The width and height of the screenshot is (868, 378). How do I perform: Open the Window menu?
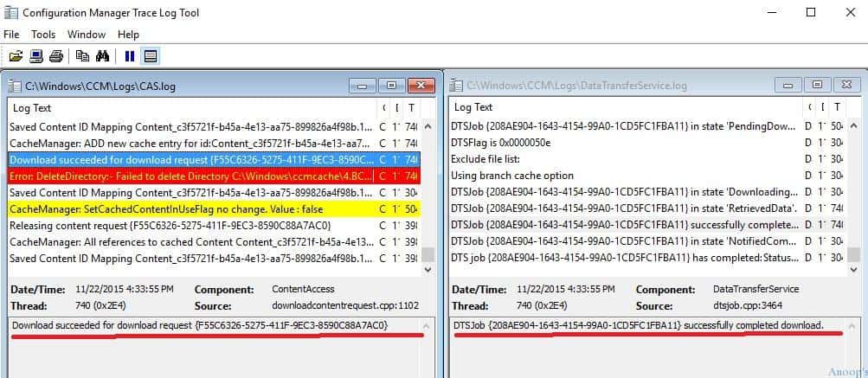(x=87, y=35)
